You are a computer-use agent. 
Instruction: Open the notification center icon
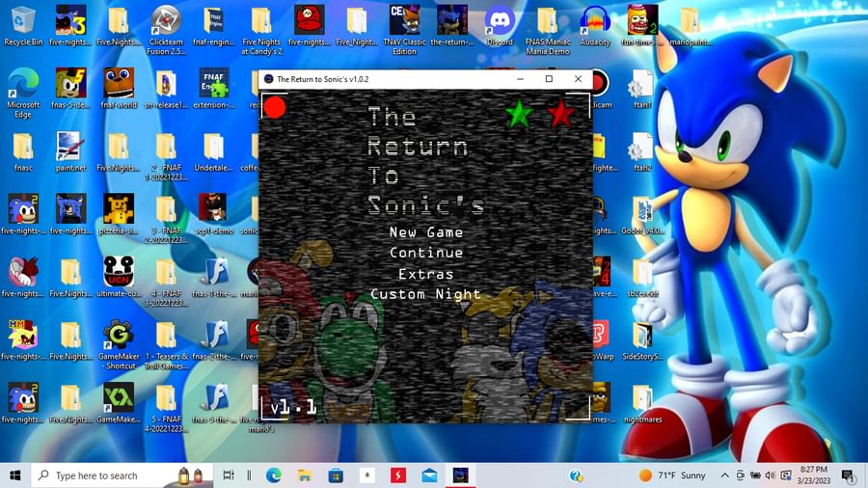pos(848,475)
